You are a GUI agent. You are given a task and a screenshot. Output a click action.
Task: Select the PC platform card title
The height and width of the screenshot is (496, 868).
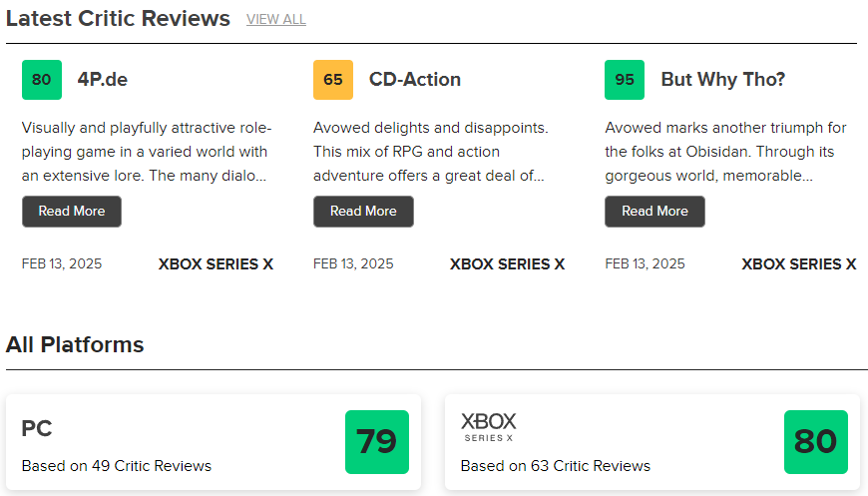pos(37,428)
